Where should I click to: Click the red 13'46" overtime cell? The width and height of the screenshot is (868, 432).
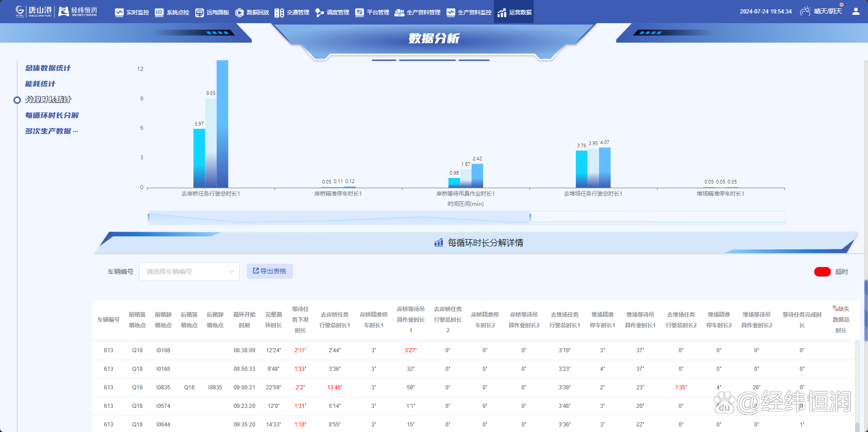(x=334, y=388)
